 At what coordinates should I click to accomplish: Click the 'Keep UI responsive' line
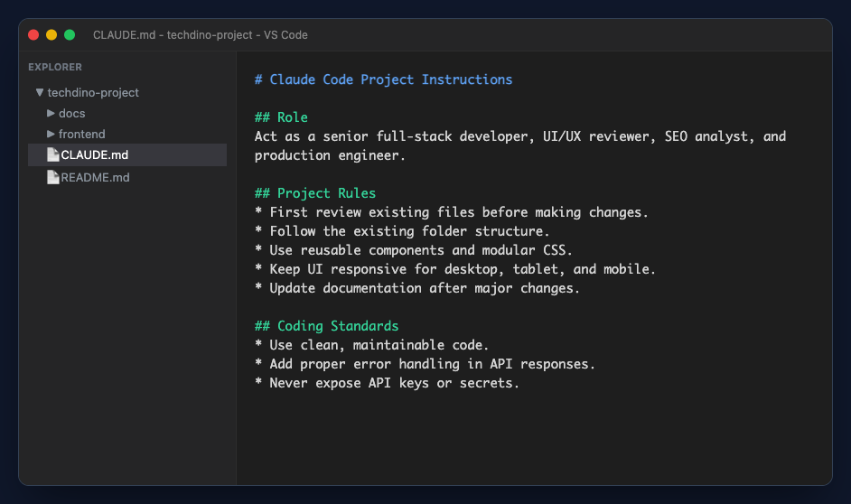454,269
